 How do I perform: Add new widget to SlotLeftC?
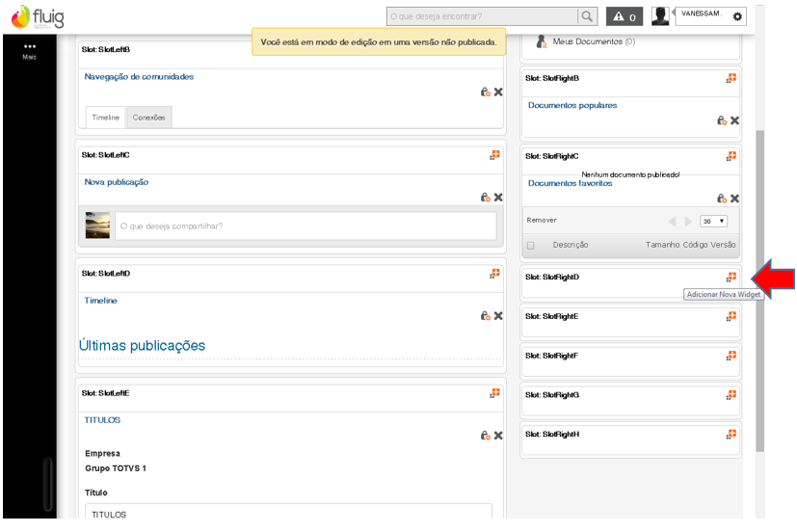[x=494, y=154]
